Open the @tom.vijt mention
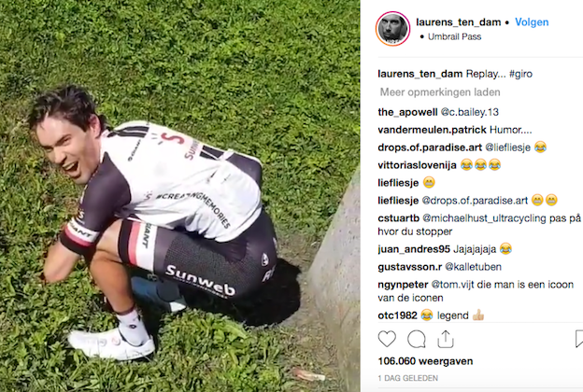This screenshot has width=583, height=392. pos(452,285)
